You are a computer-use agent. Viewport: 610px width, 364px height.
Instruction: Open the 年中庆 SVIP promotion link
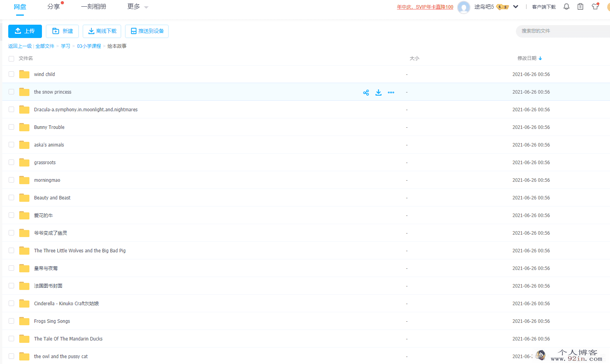pyautogui.click(x=425, y=7)
